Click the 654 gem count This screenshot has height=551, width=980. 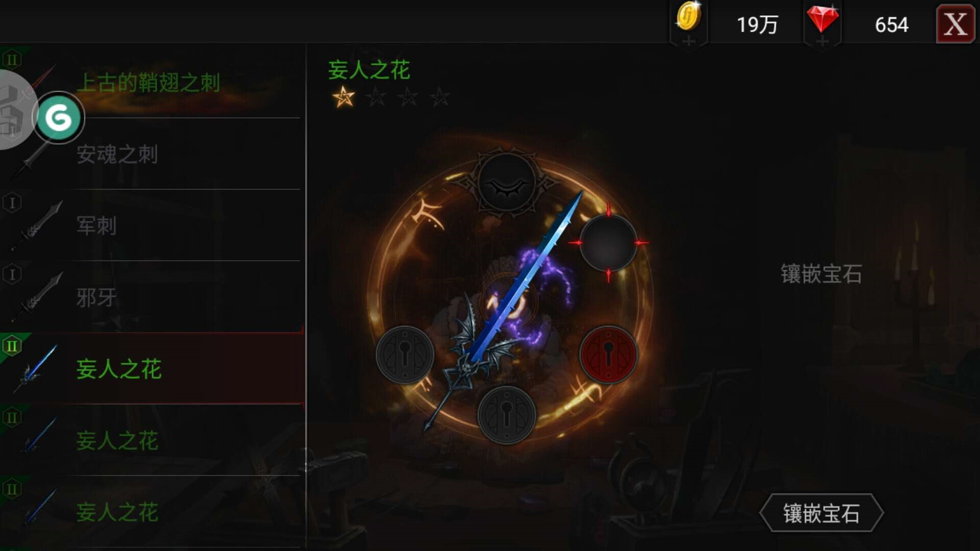(892, 24)
